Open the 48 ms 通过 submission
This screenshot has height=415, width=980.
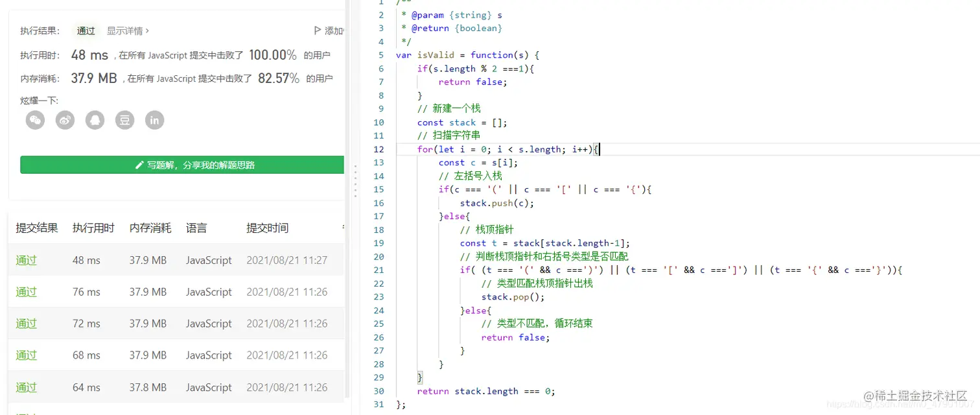point(26,260)
